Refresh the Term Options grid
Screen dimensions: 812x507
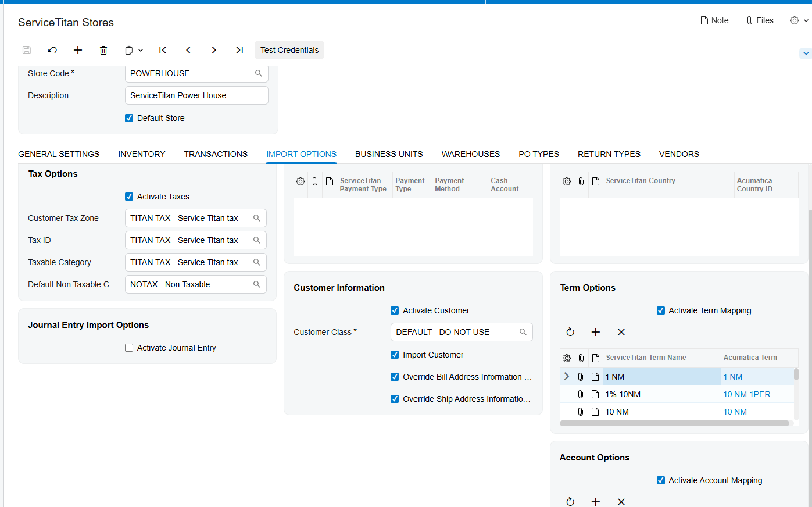pos(570,332)
